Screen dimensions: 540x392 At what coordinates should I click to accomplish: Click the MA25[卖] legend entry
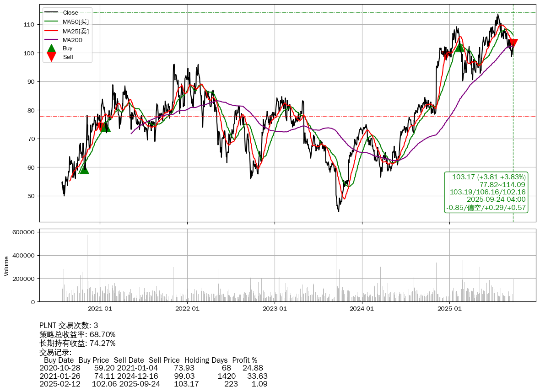click(x=76, y=31)
